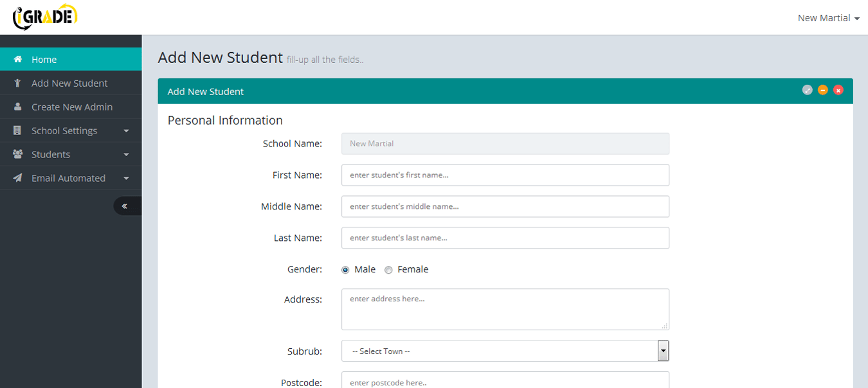The image size is (868, 388).
Task: Open Email Automated menu item
Action: click(71, 178)
